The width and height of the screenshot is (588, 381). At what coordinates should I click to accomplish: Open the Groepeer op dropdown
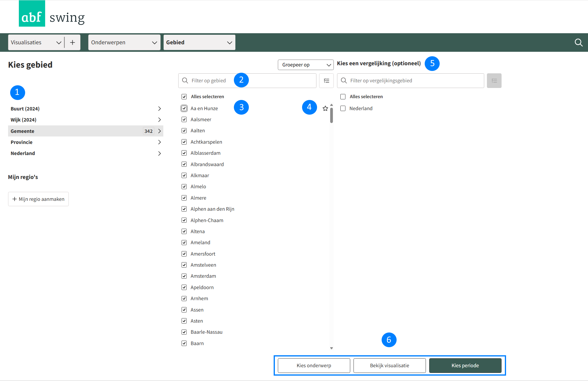(305, 65)
